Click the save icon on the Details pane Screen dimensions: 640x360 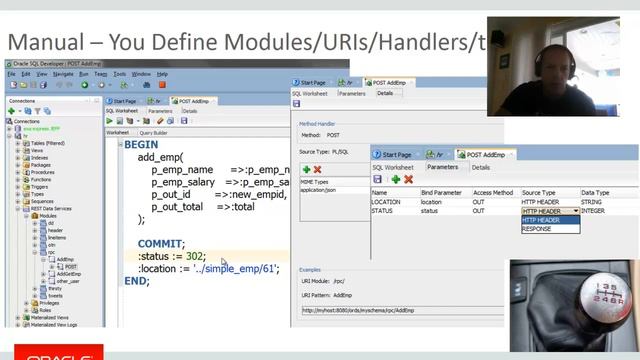[x=296, y=104]
